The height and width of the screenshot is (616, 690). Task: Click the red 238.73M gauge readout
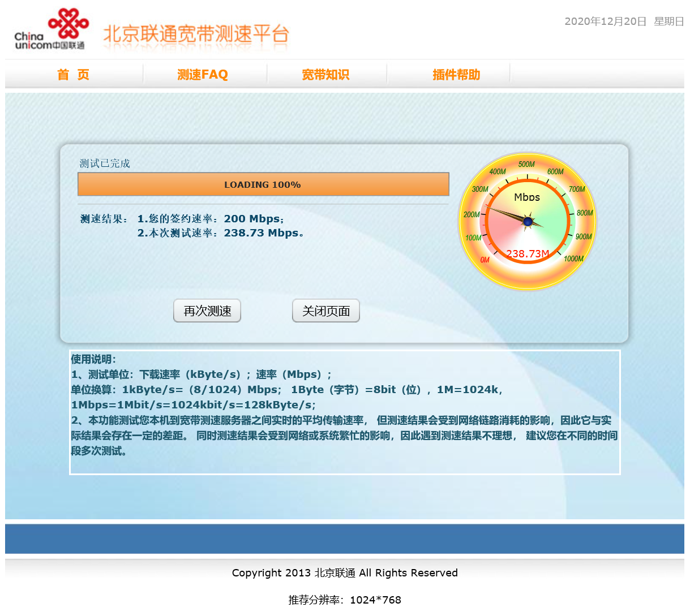tap(528, 254)
